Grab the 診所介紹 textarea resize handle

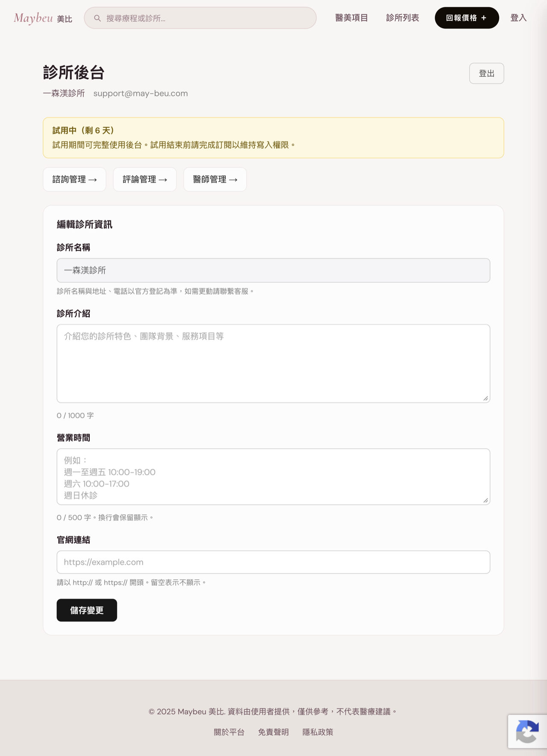point(485,398)
